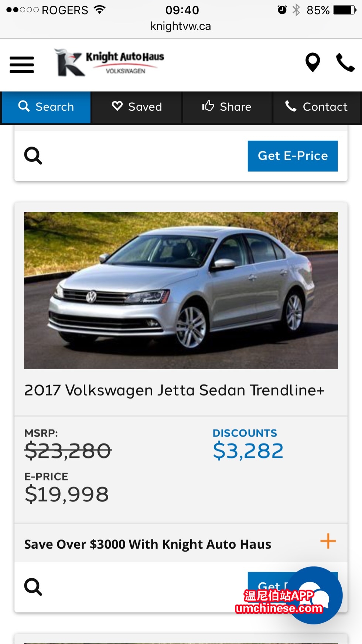Open the hamburger menu icon

pyautogui.click(x=22, y=65)
